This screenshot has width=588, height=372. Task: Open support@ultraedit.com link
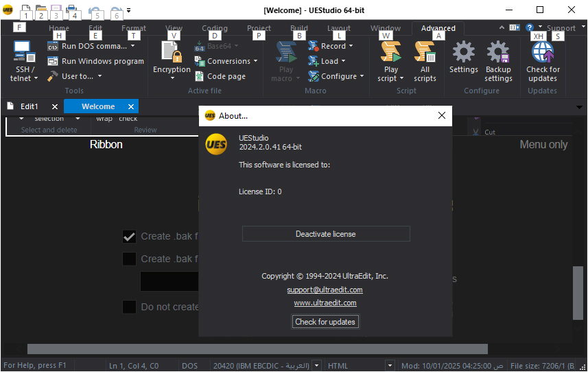[x=325, y=290]
